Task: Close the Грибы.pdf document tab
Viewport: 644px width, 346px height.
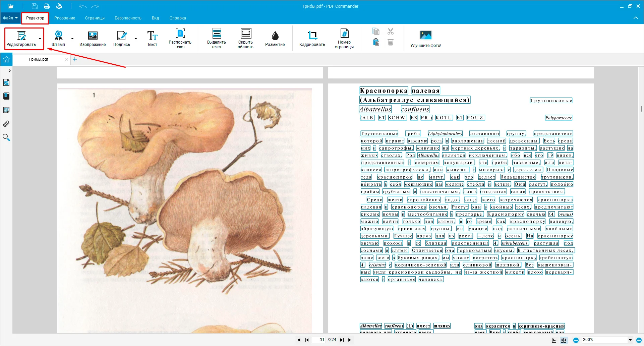Action: click(66, 59)
